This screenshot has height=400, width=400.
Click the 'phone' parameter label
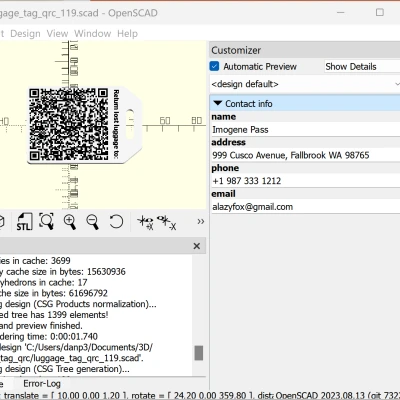click(225, 168)
